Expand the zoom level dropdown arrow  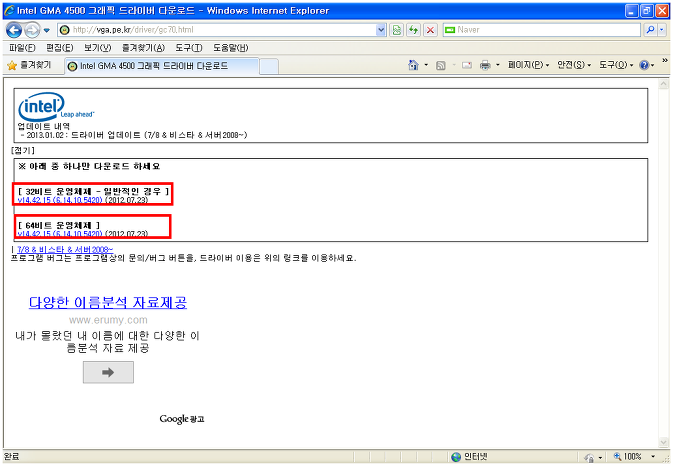(x=653, y=457)
